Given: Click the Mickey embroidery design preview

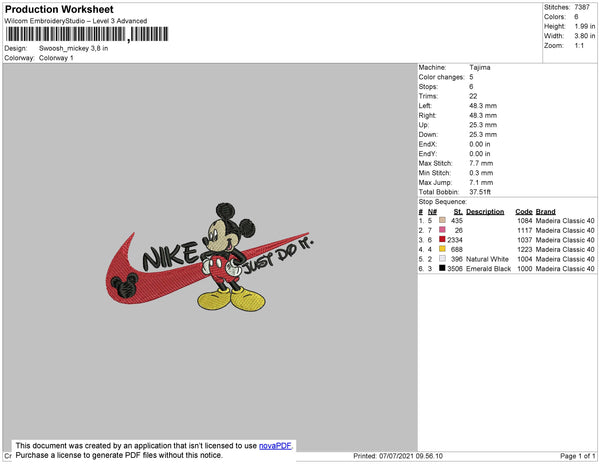Looking at the screenshot, I should pos(210,257).
